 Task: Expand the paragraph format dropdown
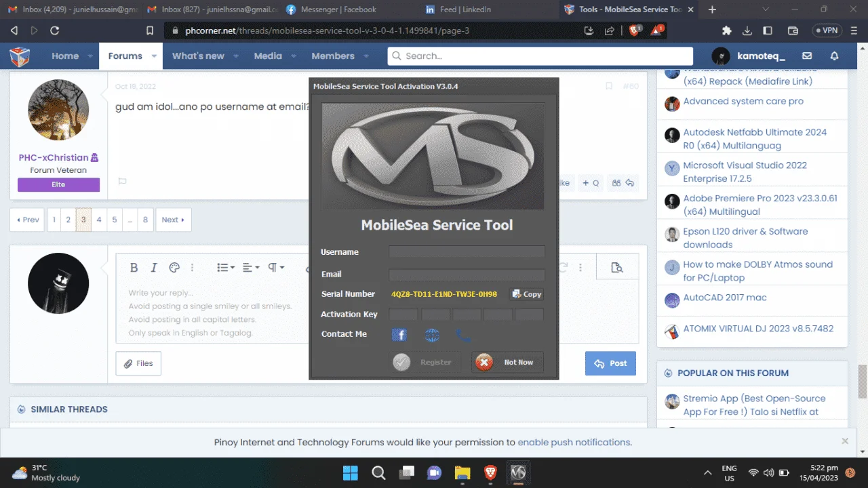point(276,268)
